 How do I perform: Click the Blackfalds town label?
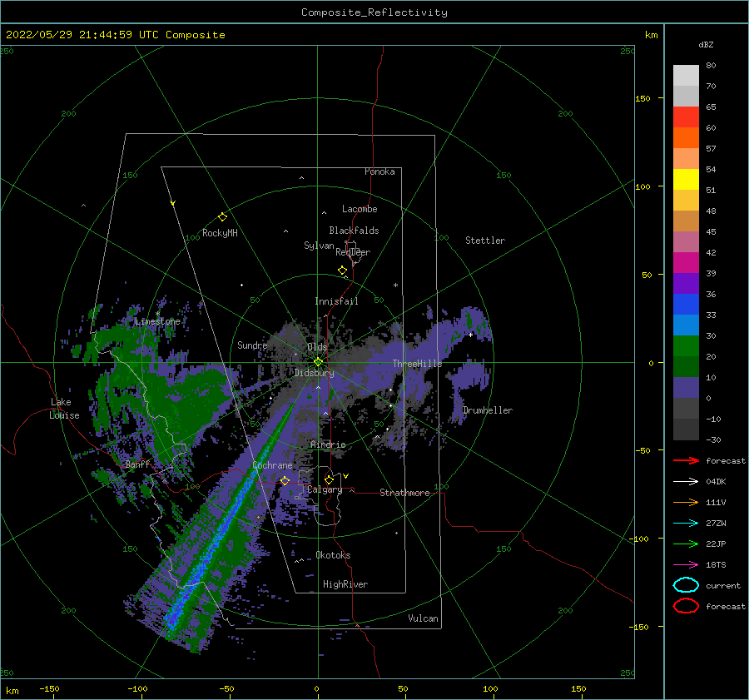pyautogui.click(x=354, y=231)
